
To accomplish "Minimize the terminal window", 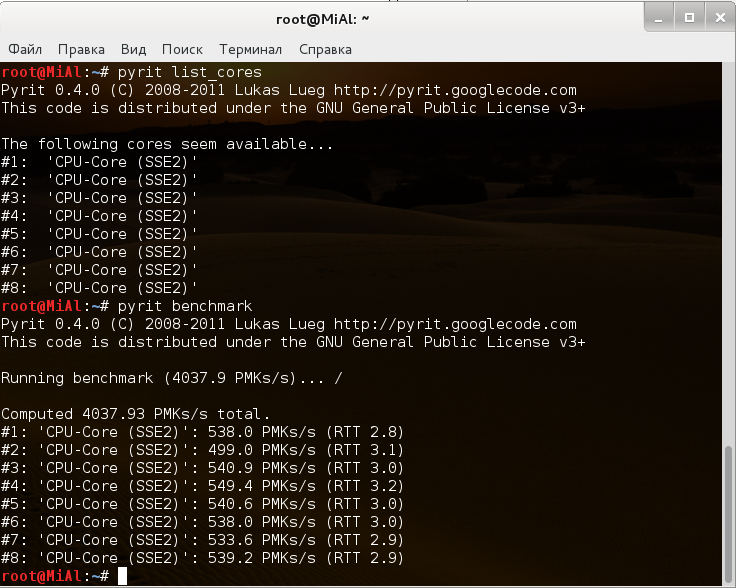I will (x=659, y=18).
